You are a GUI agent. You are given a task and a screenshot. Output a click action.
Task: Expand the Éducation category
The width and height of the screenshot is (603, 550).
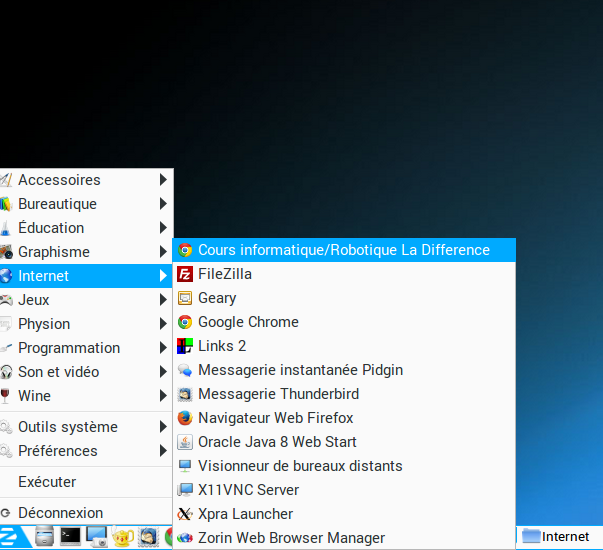(86, 228)
